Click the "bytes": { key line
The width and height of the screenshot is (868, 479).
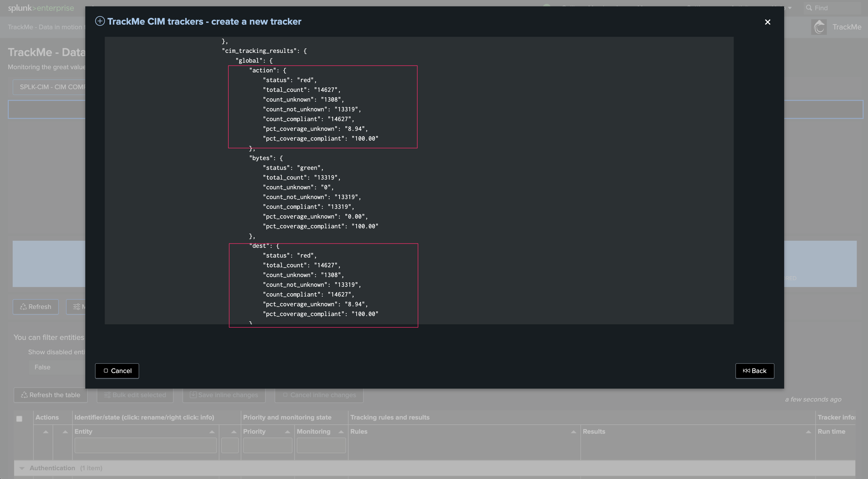[266, 158]
